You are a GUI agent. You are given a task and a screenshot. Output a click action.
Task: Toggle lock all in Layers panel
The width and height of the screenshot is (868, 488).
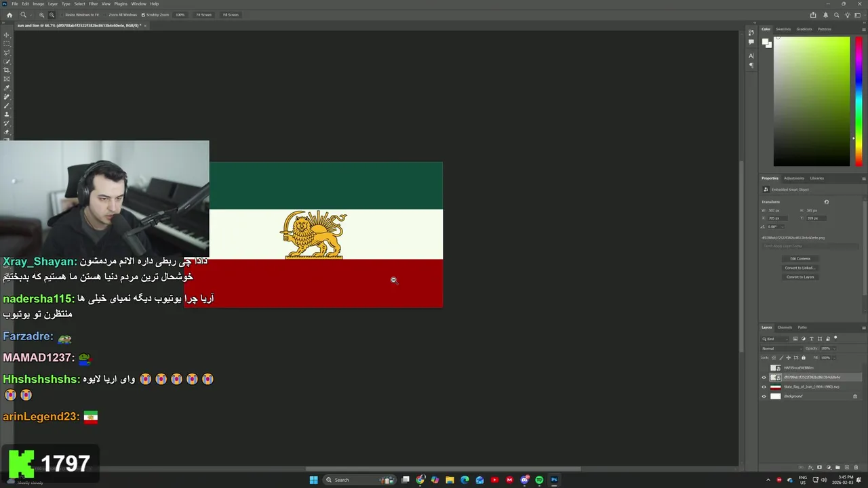(804, 357)
